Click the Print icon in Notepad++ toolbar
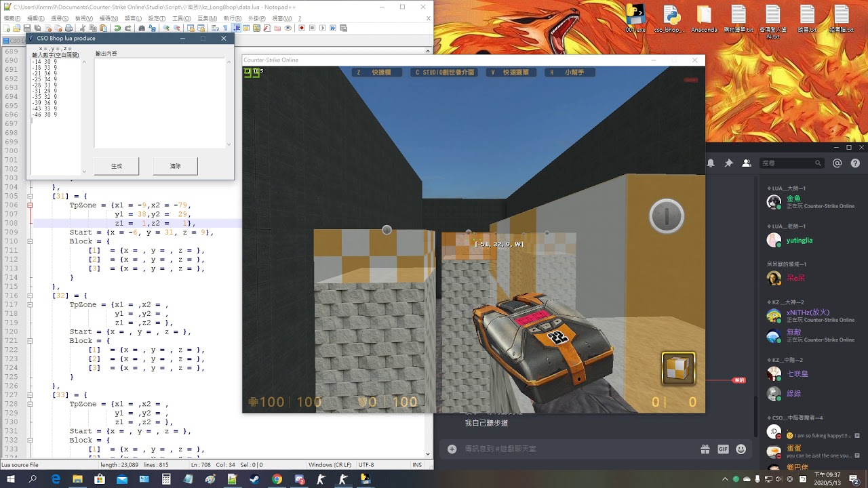This screenshot has height=488, width=868. click(68, 28)
